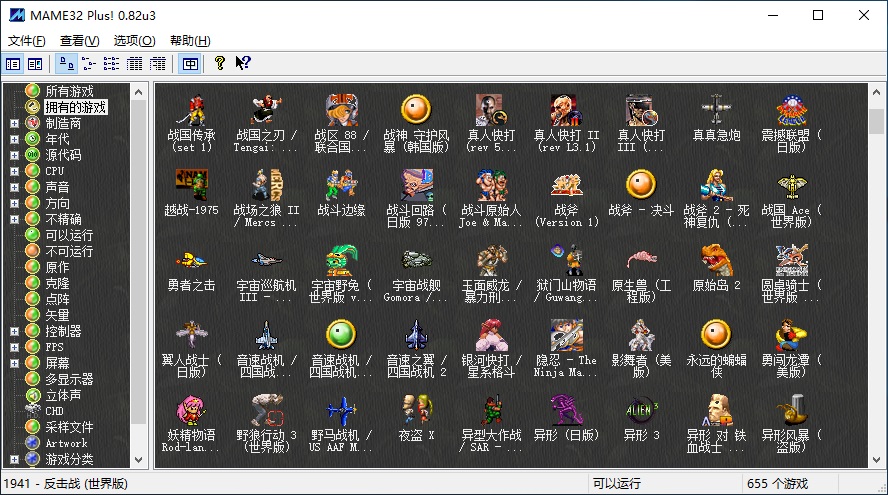The width and height of the screenshot is (888, 495).
Task: Switch to list view in the toolbar
Action: (x=112, y=63)
